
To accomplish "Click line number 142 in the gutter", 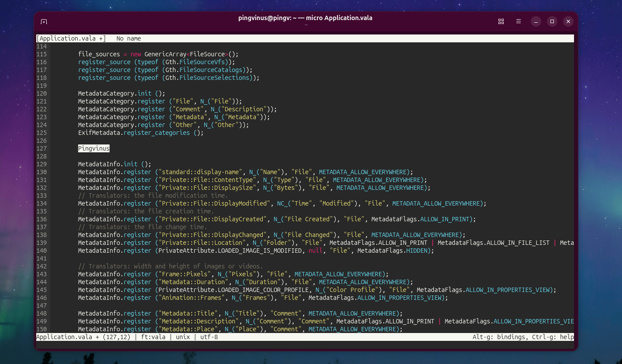I will click(41, 266).
